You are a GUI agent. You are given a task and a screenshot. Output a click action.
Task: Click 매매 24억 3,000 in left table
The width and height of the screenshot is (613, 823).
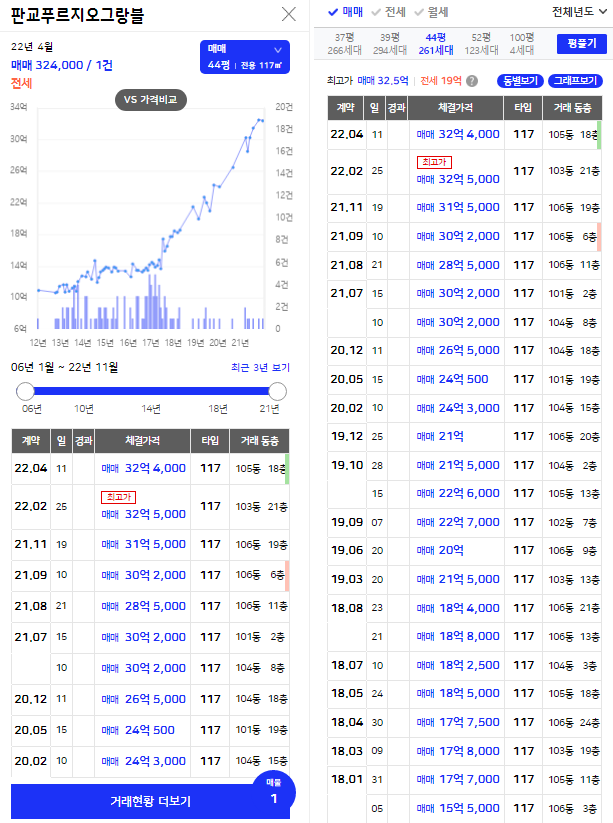(x=143, y=761)
